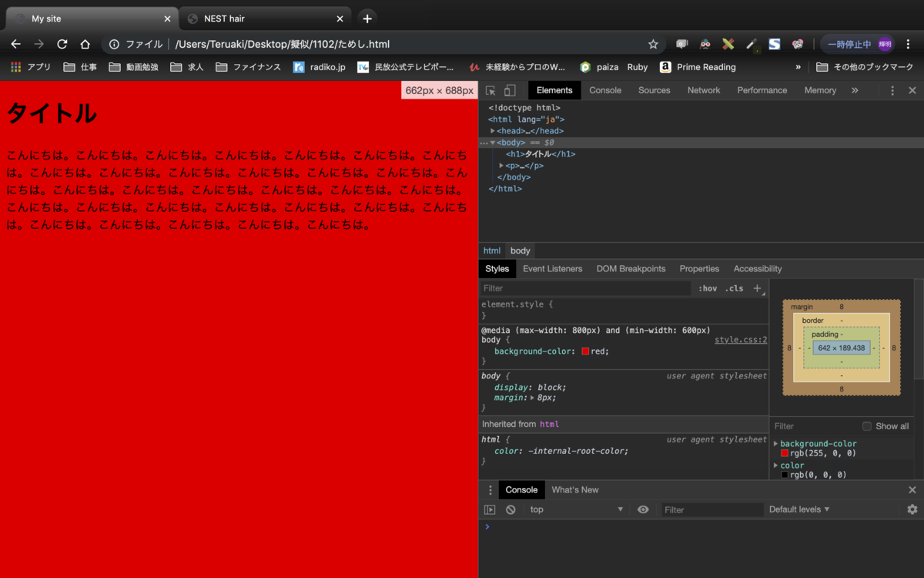Add a new style rule plus icon
924x578 pixels.
point(757,288)
